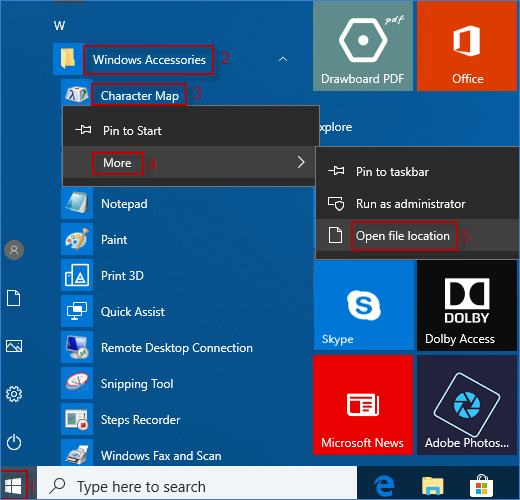Image resolution: width=520 pixels, height=500 pixels.
Task: Select Open file location
Action: (417, 236)
